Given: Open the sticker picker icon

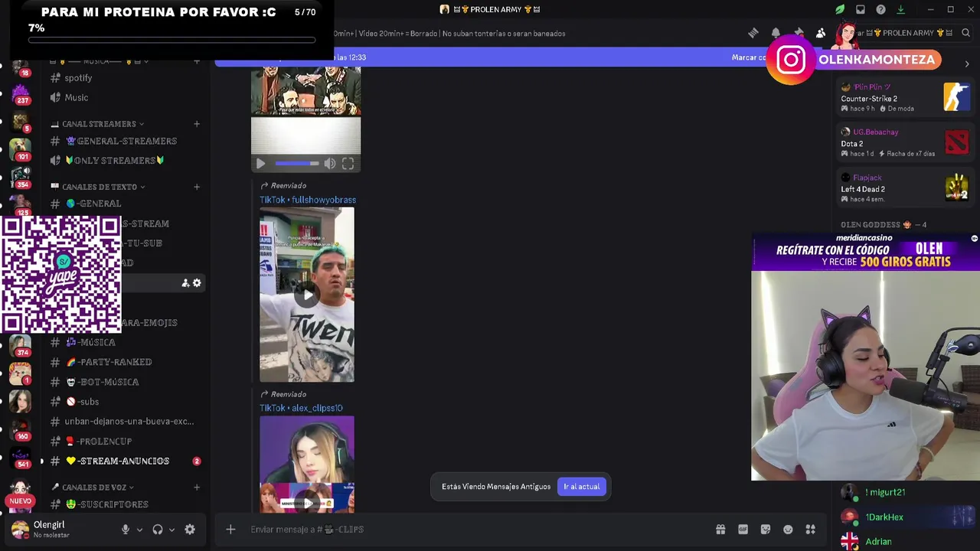Looking at the screenshot, I should coord(766,530).
